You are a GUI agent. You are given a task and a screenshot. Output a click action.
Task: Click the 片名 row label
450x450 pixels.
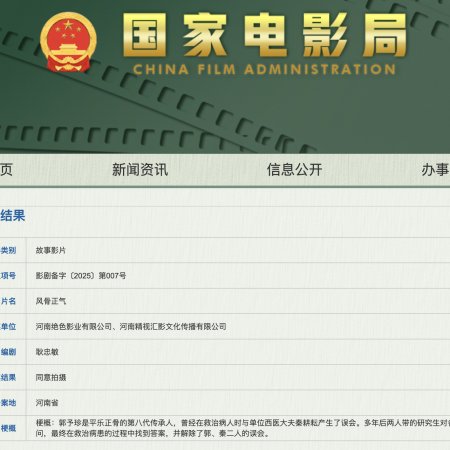(x=8, y=301)
